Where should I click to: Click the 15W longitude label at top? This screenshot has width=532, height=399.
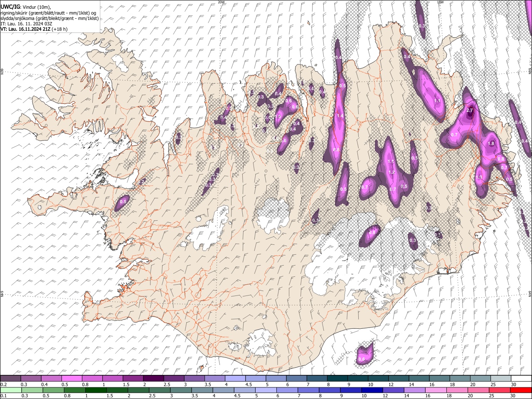point(440,2)
